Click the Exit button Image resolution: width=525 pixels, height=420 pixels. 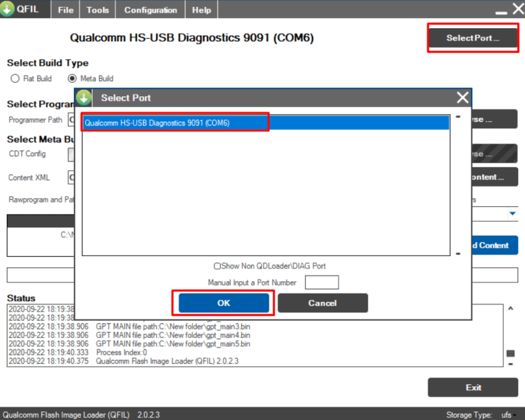coord(472,387)
